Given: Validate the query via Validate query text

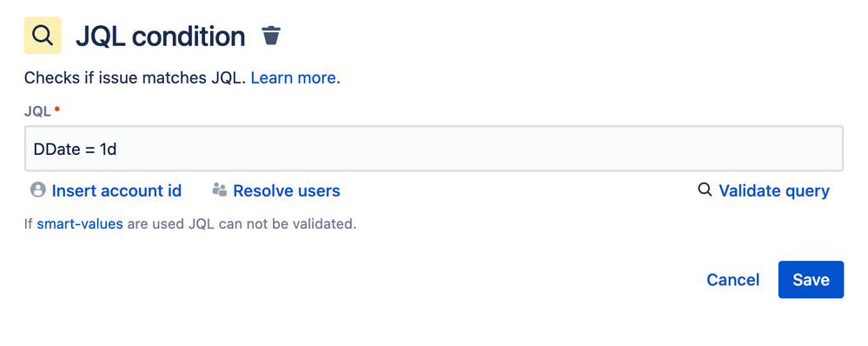Looking at the screenshot, I should pyautogui.click(x=774, y=191).
